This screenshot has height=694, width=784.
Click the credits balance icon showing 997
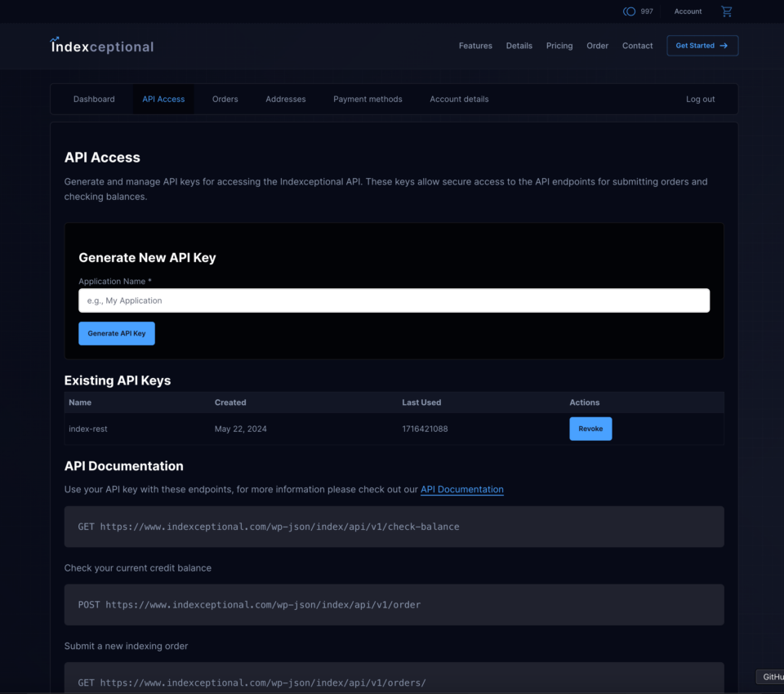[629, 11]
